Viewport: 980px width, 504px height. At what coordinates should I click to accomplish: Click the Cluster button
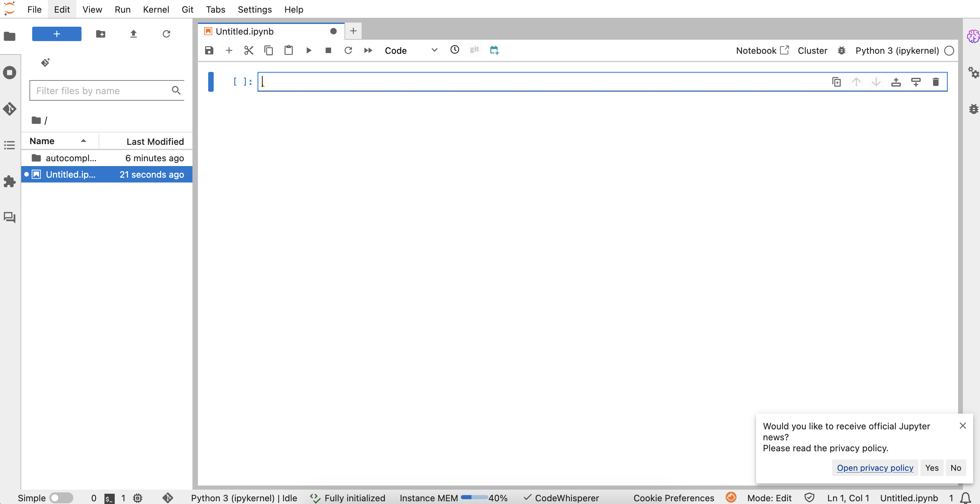(812, 51)
